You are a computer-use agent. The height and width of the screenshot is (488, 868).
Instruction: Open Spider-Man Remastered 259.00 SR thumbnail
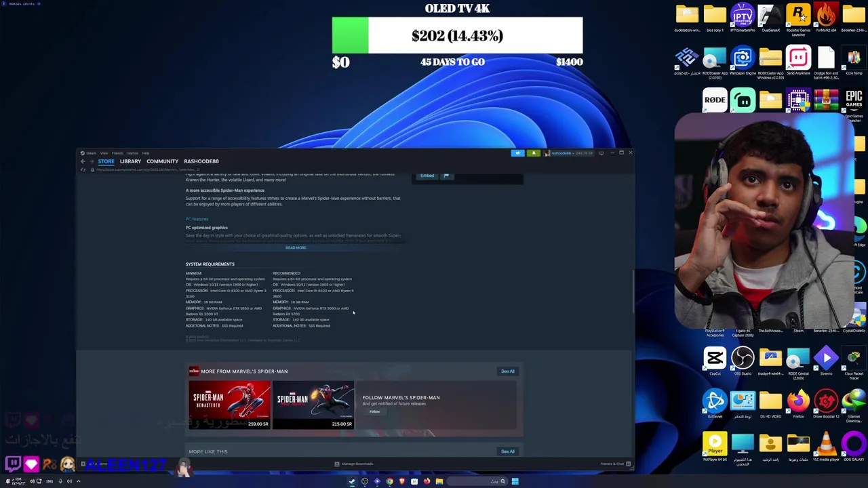[229, 405]
